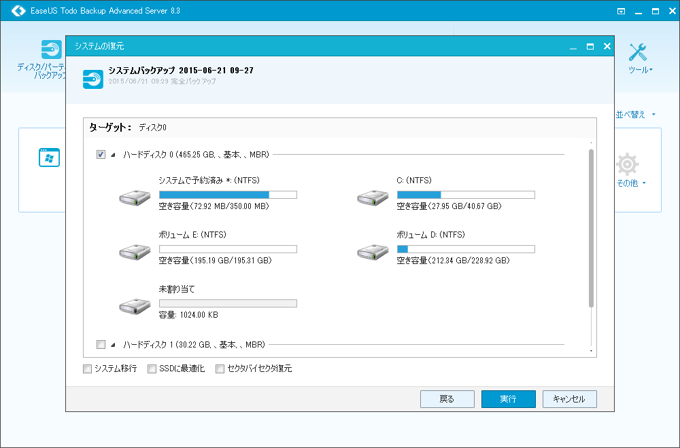This screenshot has height=448, width=680.
Task: Open the ツール wrench icon
Action: 638,52
